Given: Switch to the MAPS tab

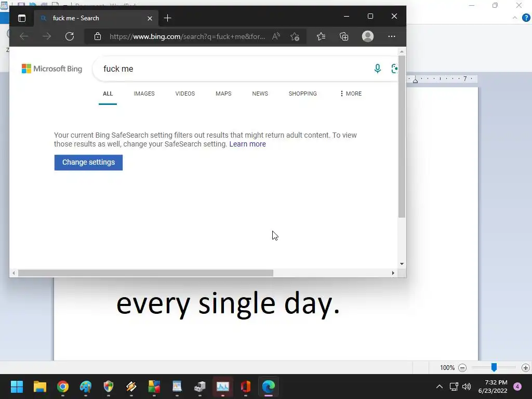Looking at the screenshot, I should point(223,94).
